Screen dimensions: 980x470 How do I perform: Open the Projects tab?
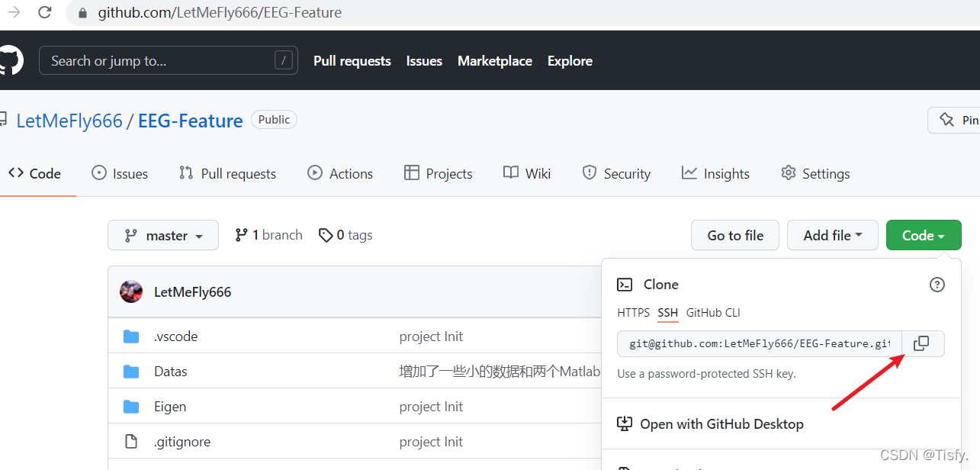(x=439, y=173)
